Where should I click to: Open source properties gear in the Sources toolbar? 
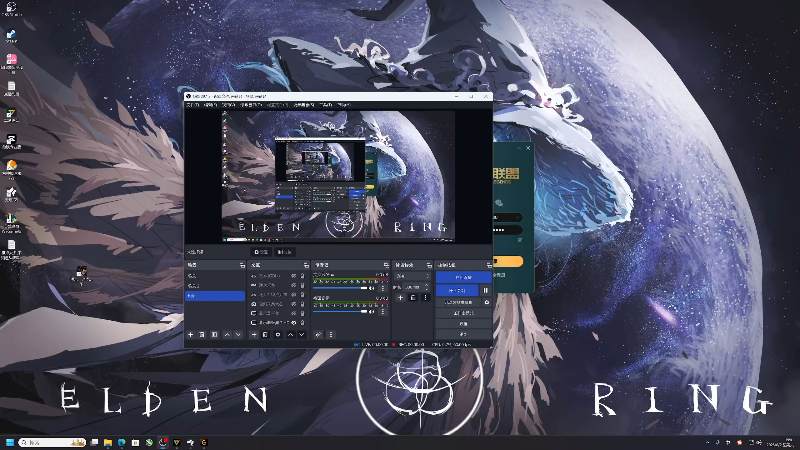point(278,335)
